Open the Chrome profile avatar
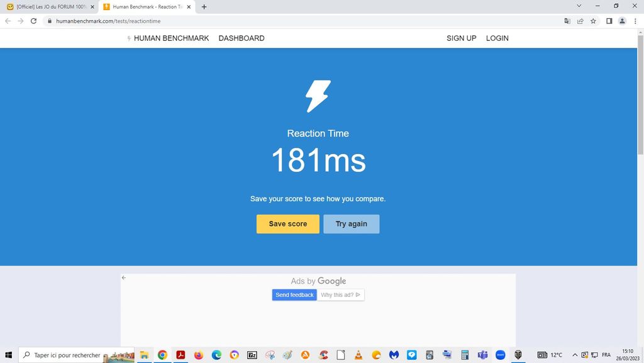This screenshot has height=363, width=644. [x=622, y=21]
